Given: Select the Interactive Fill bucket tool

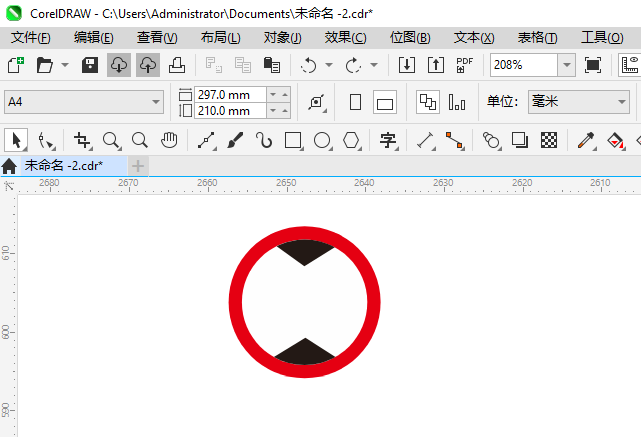Looking at the screenshot, I should tap(616, 140).
